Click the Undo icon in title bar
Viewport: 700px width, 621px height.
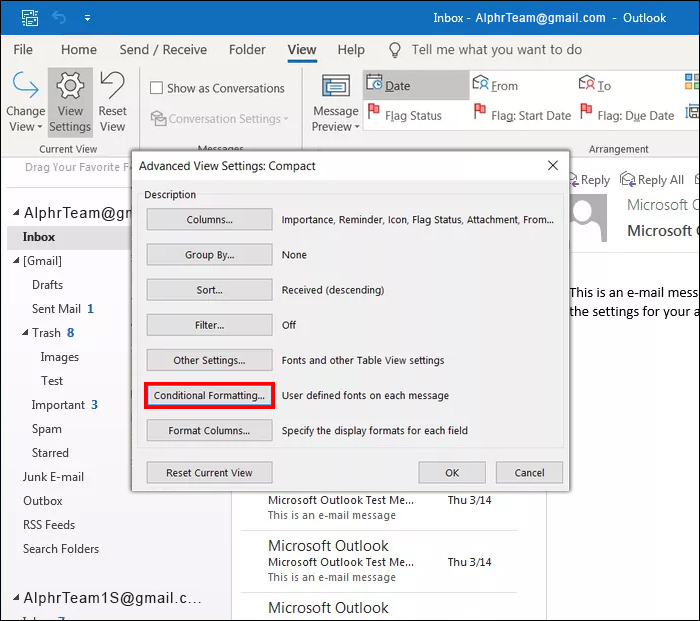[58, 18]
